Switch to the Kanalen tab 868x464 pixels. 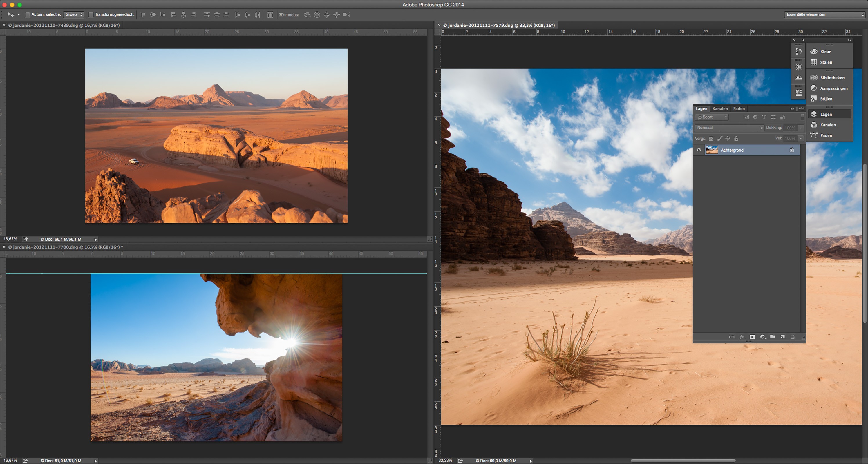(720, 108)
